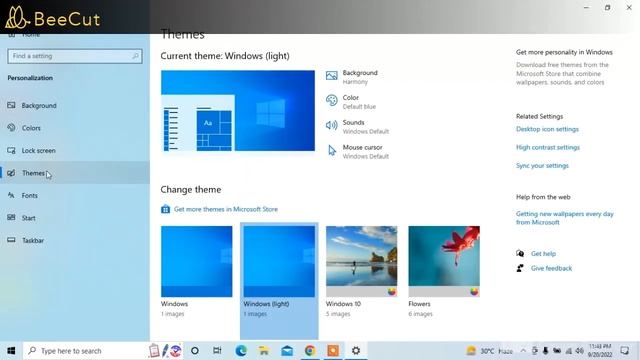Screen dimensions: 640x360
Task: Click Get more themes in Microsoft Store
Action: [226, 209]
